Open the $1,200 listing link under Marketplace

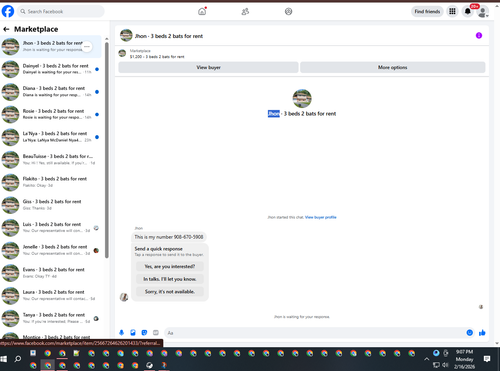click(x=157, y=57)
